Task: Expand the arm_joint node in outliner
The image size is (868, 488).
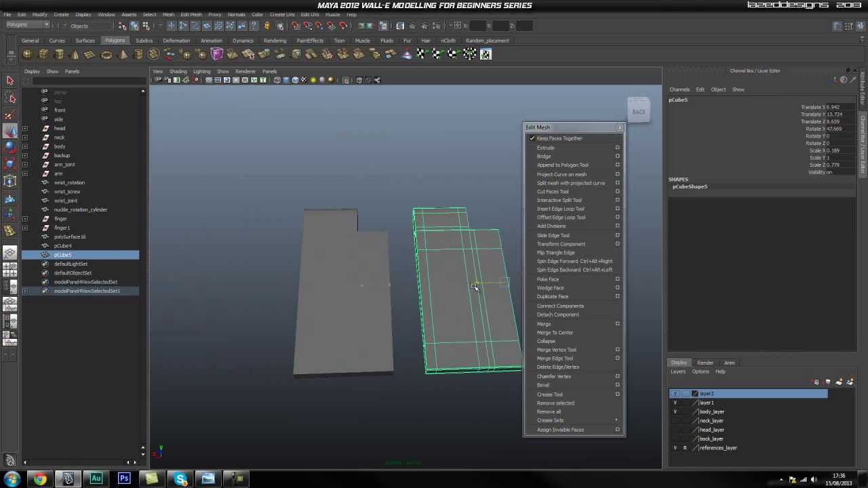Action: (25, 165)
